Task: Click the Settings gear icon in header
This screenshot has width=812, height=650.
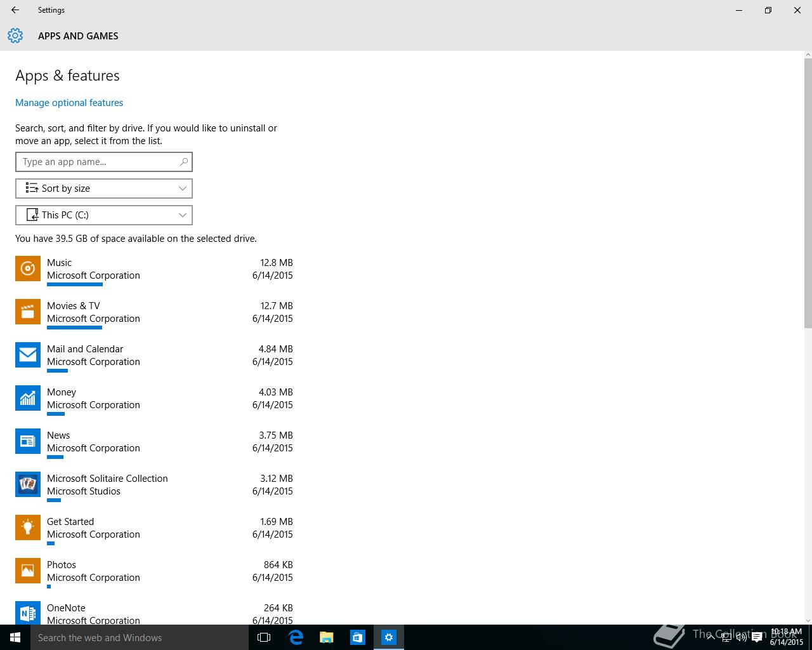Action: [x=15, y=36]
